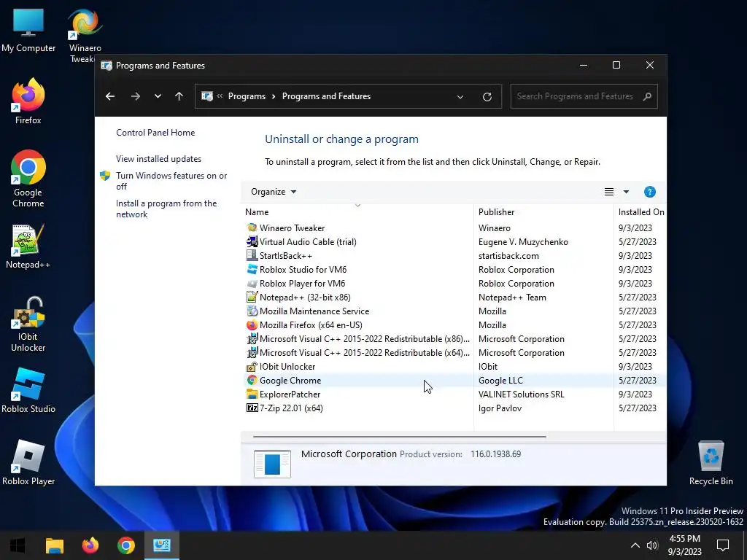Open Turn Windows features on or off
The image size is (747, 560).
click(171, 181)
